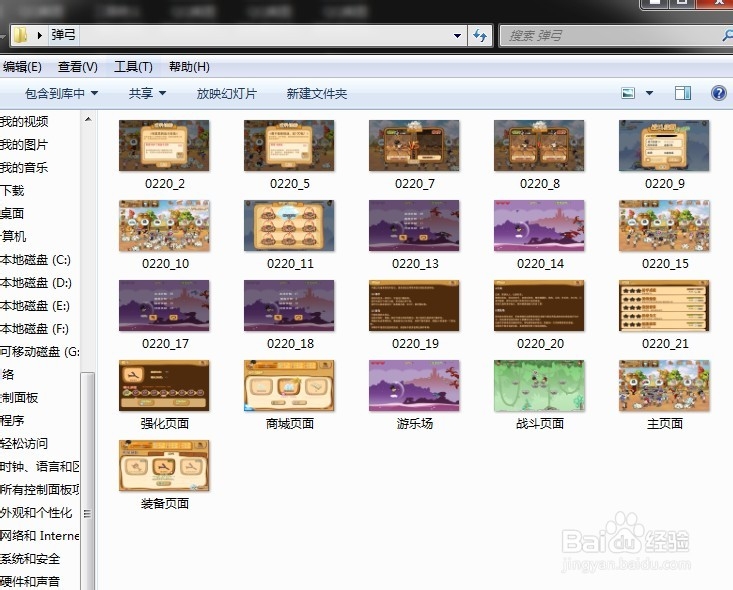Click the navigation pane scrollbar thumb
This screenshot has width=733, height=590.
click(88, 481)
